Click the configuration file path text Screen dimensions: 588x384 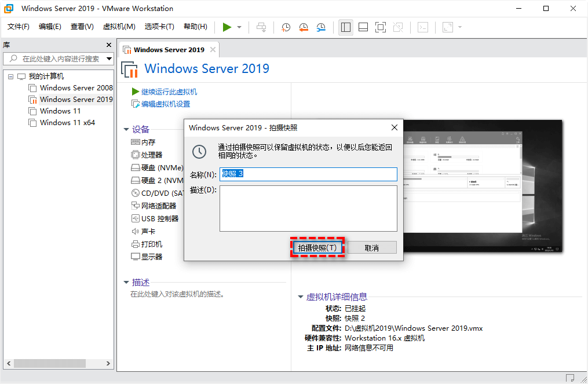tap(414, 328)
